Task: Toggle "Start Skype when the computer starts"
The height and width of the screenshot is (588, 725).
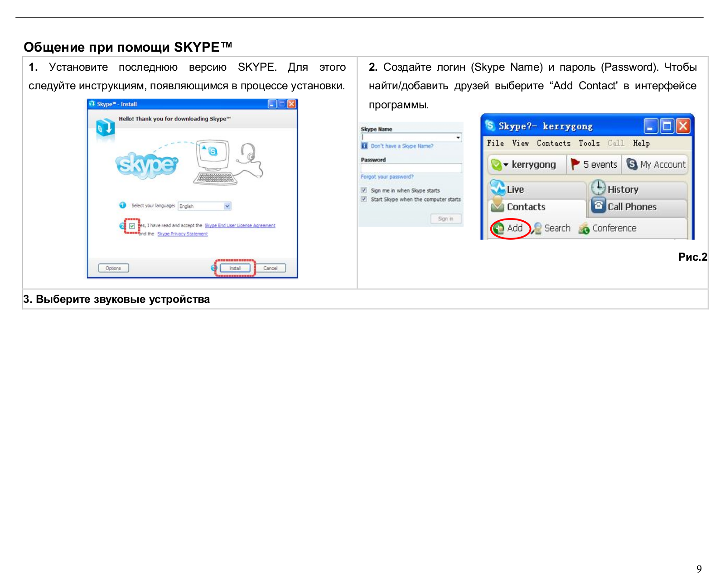Action: click(x=364, y=199)
